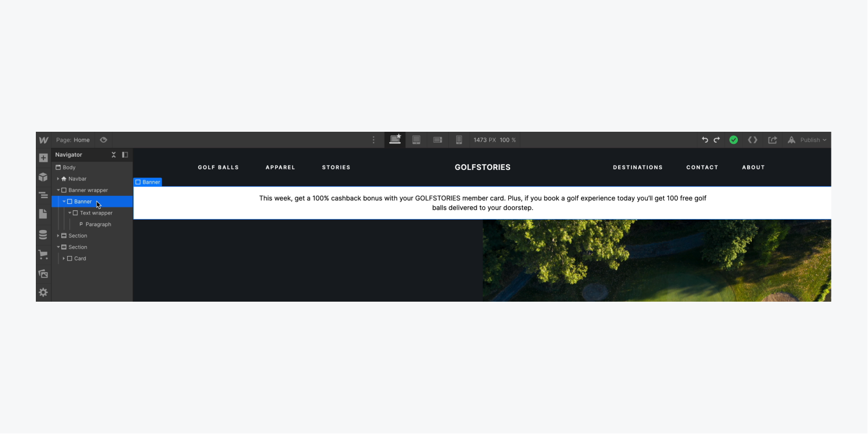Open the Assets images panel

coord(43,273)
